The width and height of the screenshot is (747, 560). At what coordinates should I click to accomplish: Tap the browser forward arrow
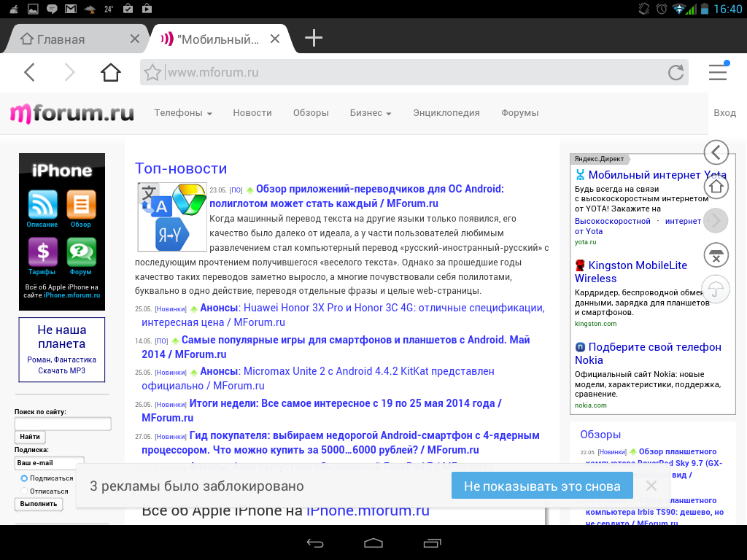[70, 72]
